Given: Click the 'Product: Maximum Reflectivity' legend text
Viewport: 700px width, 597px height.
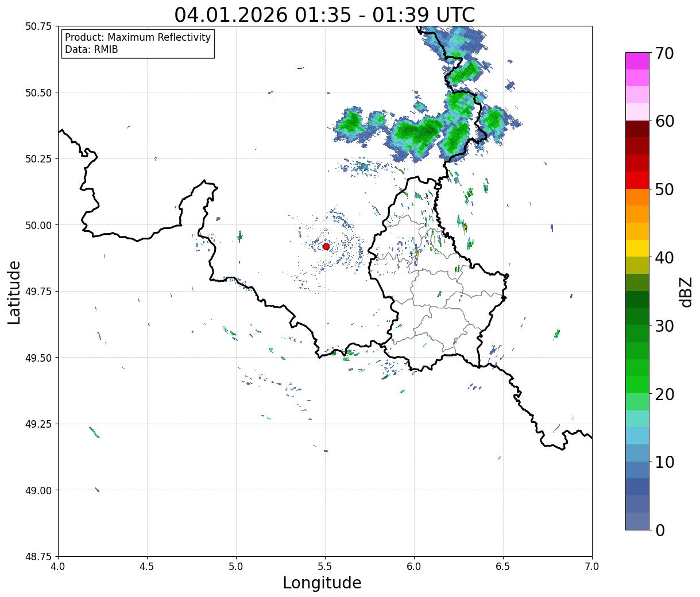Looking at the screenshot, I should pyautogui.click(x=138, y=37).
